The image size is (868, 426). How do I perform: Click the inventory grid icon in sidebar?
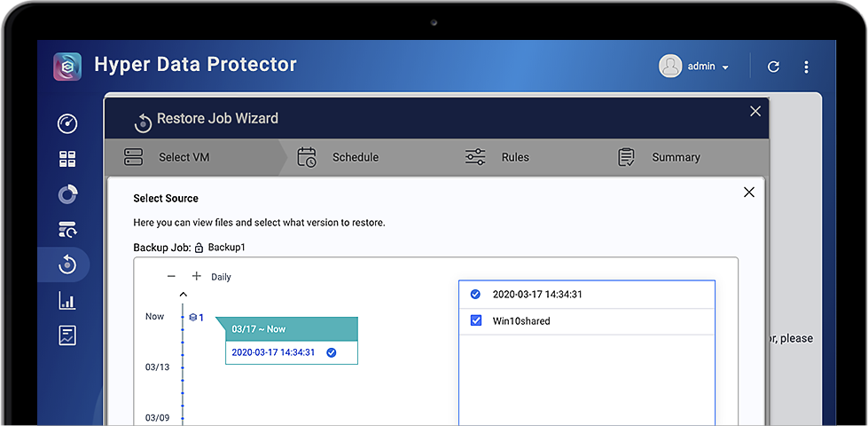tap(67, 159)
